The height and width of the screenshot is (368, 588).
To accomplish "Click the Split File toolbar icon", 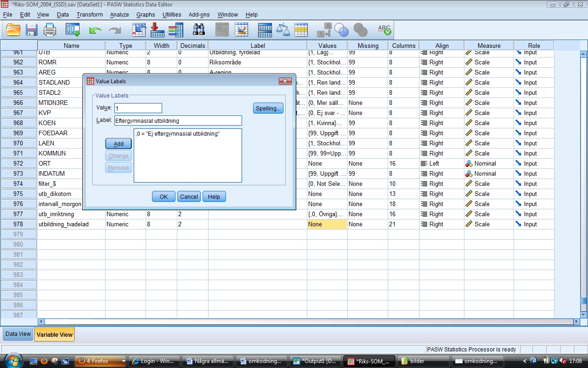I will pos(265,30).
